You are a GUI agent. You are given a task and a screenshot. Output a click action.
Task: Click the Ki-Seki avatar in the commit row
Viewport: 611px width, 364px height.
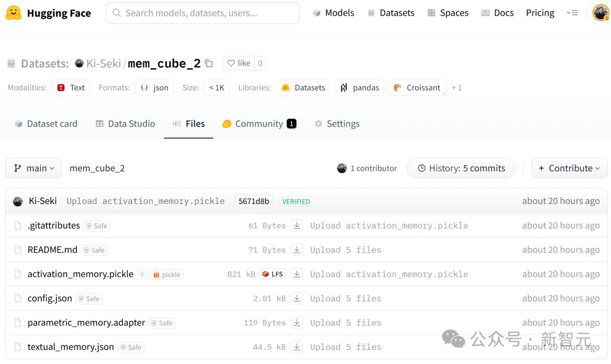point(18,201)
